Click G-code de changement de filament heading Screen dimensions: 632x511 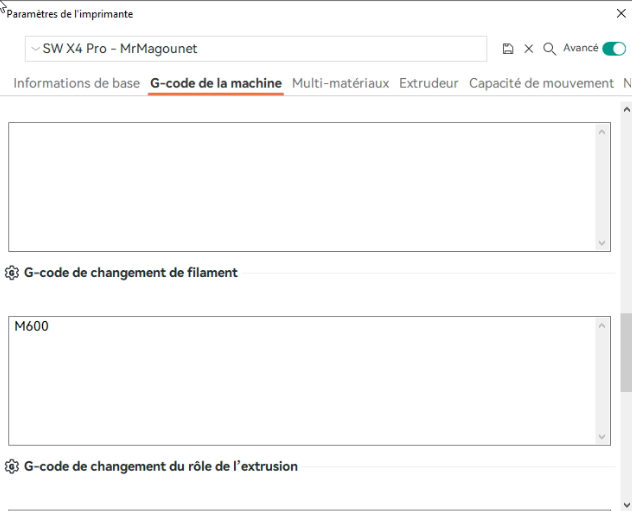[x=131, y=273]
